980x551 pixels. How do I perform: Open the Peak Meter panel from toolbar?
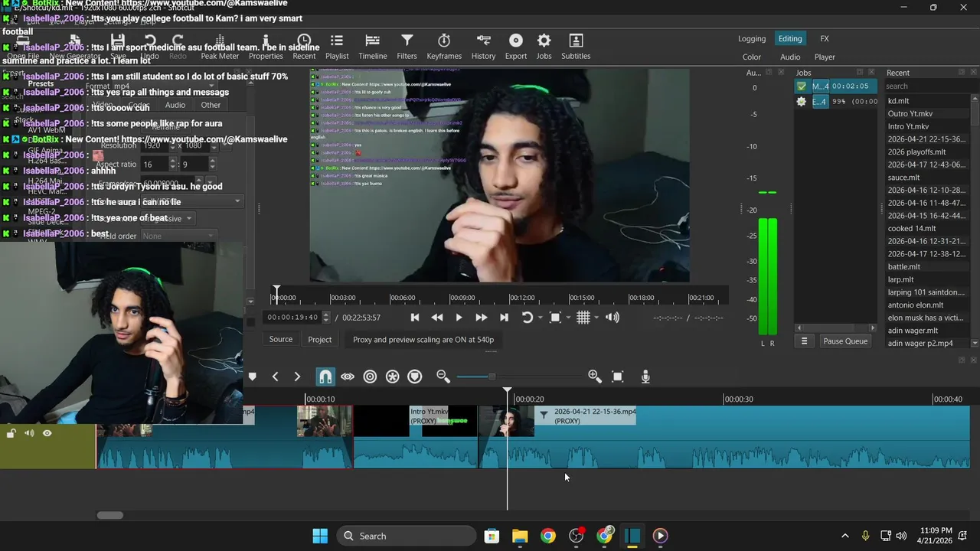click(220, 47)
